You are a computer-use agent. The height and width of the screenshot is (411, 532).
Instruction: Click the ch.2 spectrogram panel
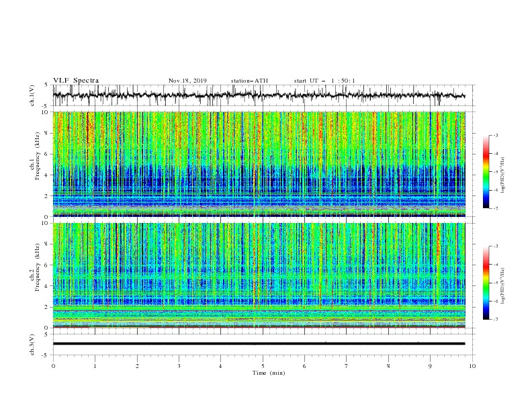[x=259, y=275]
